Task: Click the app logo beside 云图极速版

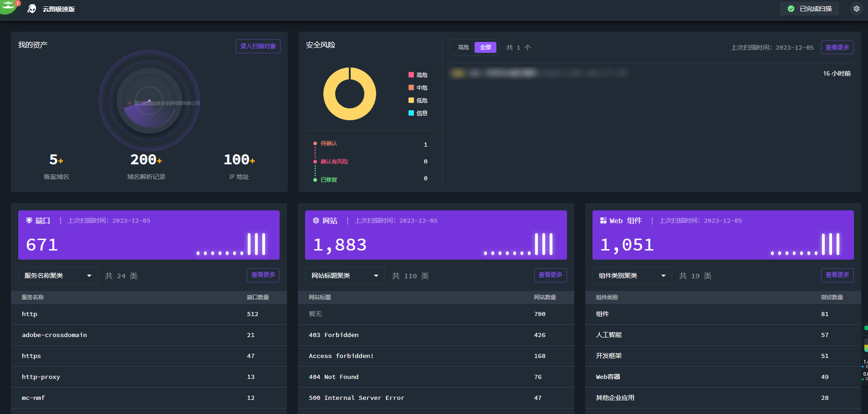Action: pyautogui.click(x=32, y=9)
